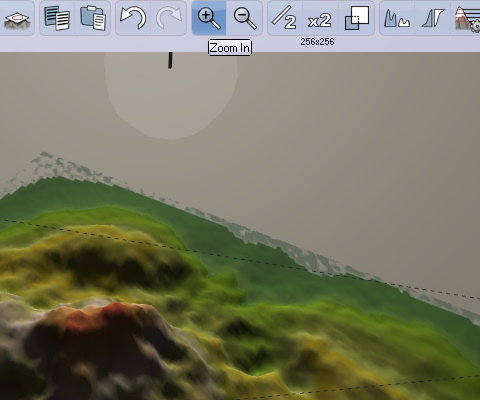Open the altitude filter curve icon
The image size is (480, 400).
click(x=433, y=18)
